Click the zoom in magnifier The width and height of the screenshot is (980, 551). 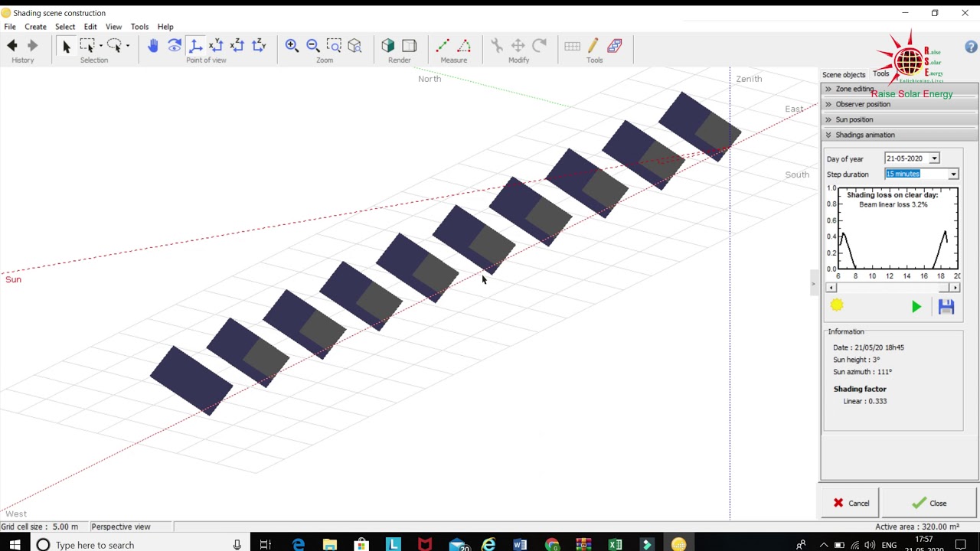point(292,46)
